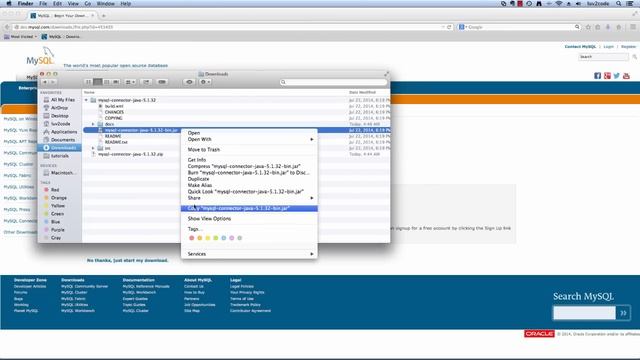Open the MySQL Community Server footer link
This screenshot has height=360, width=640.
coord(84,287)
